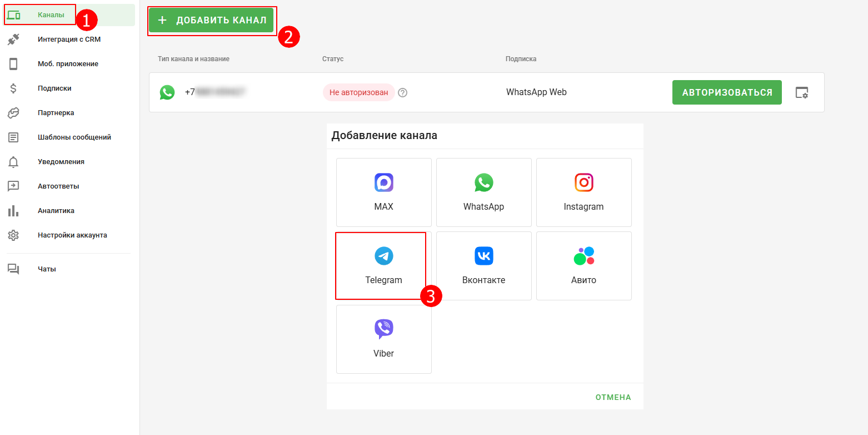Open the Каналы menu item

tap(51, 15)
